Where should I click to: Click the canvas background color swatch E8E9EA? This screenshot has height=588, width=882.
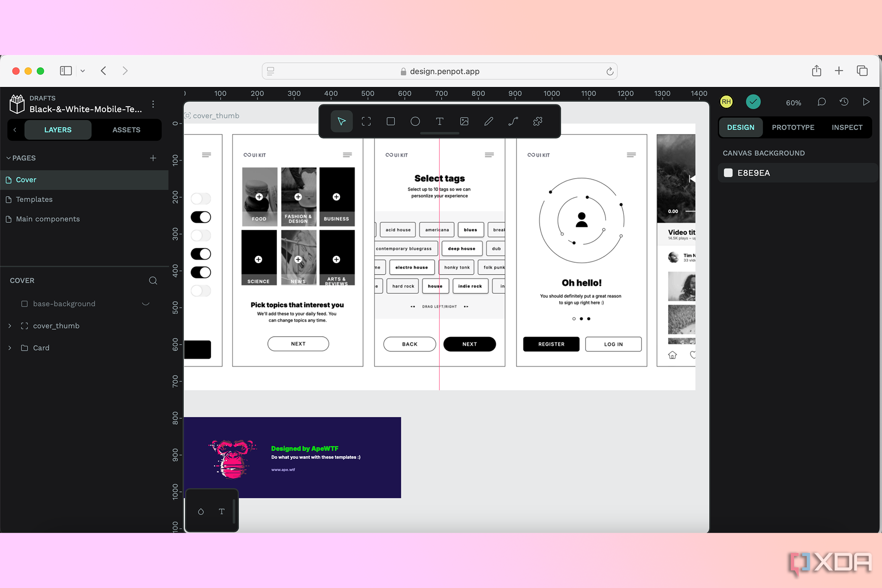click(x=728, y=173)
